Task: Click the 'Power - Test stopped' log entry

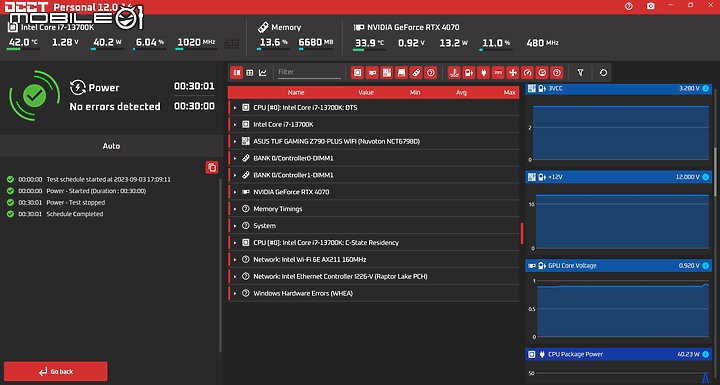Action: tap(76, 203)
